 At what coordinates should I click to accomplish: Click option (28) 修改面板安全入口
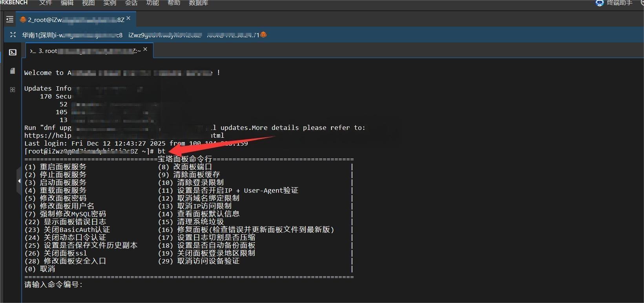(65, 261)
